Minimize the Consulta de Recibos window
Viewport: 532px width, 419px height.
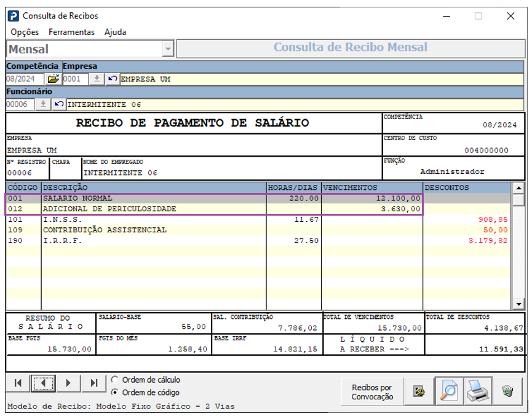pyautogui.click(x=447, y=16)
